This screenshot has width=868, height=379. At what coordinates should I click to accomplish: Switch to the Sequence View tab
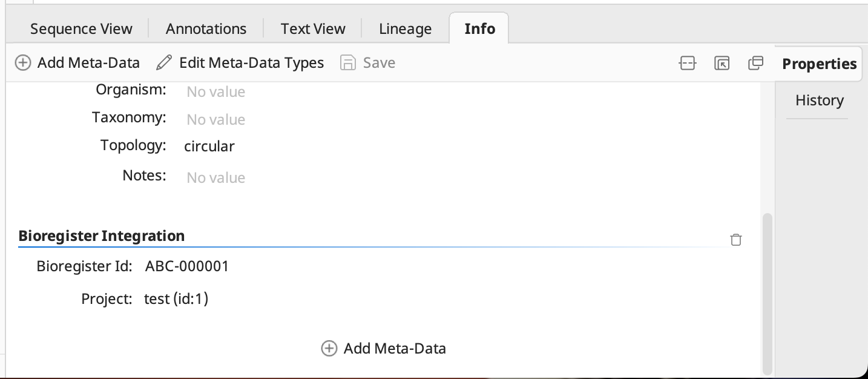81,28
